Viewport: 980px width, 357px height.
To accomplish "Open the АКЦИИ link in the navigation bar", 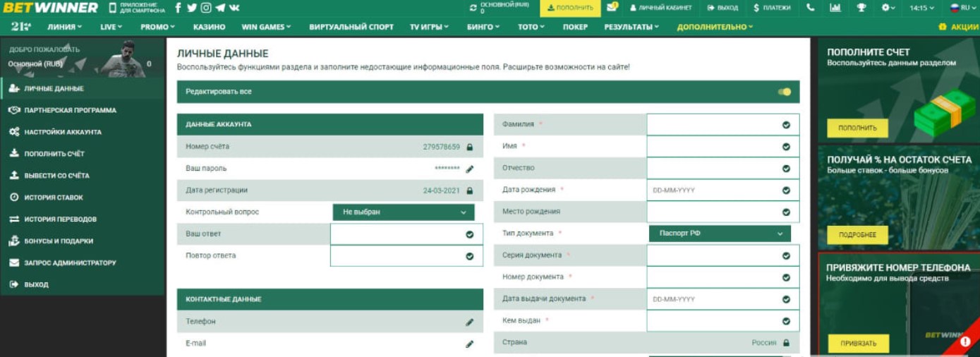I will point(959,27).
